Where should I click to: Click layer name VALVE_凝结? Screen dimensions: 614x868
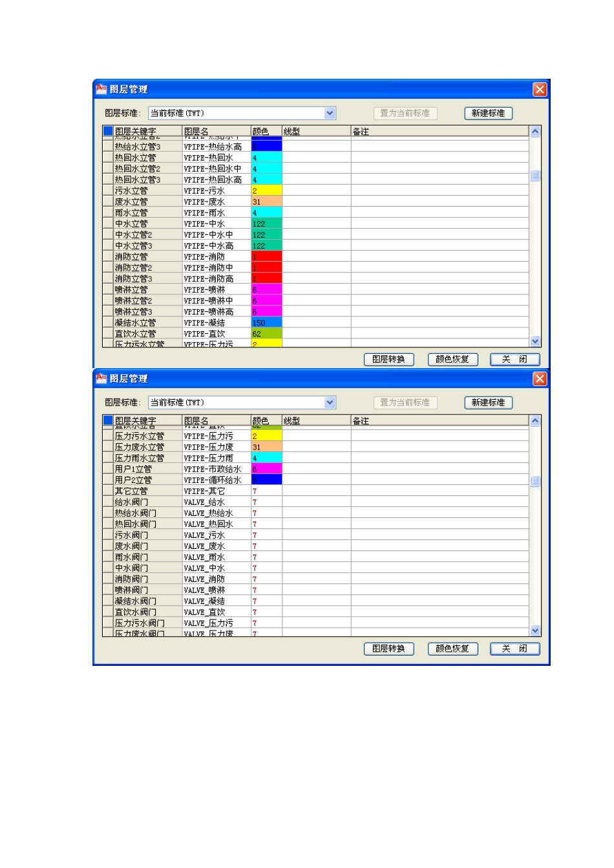(x=204, y=601)
